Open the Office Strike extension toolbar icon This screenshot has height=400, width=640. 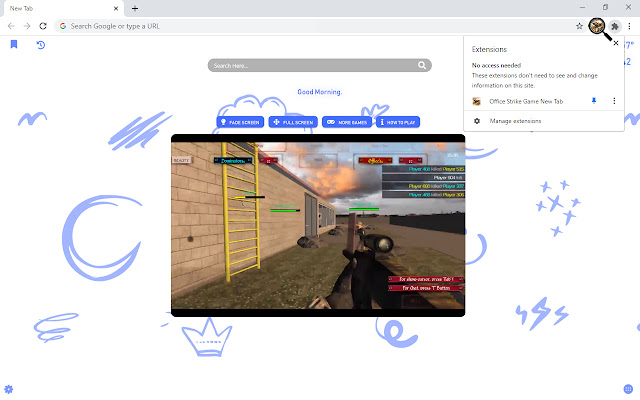tap(597, 26)
